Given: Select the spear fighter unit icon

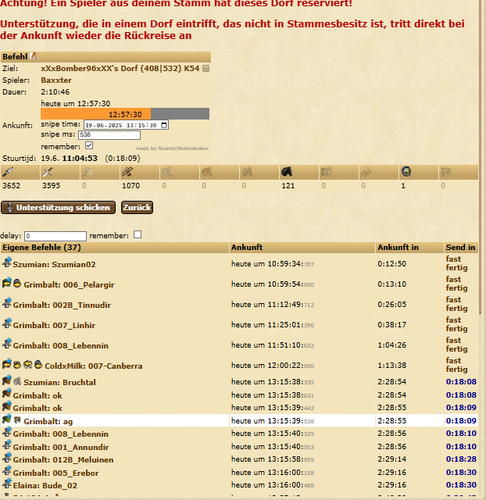Looking at the screenshot, I should pyautogui.click(x=7, y=172).
